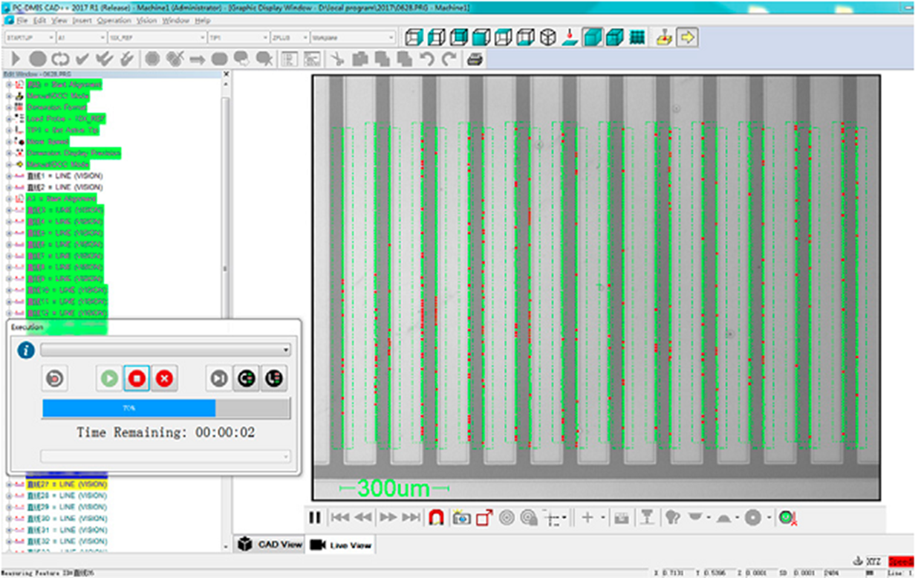Viewport: 924px width, 578px height.
Task: Switch to the CAD View tab
Action: pos(270,545)
